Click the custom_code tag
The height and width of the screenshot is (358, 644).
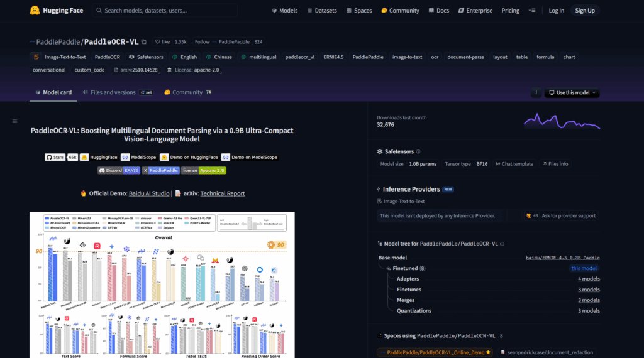[x=89, y=70]
